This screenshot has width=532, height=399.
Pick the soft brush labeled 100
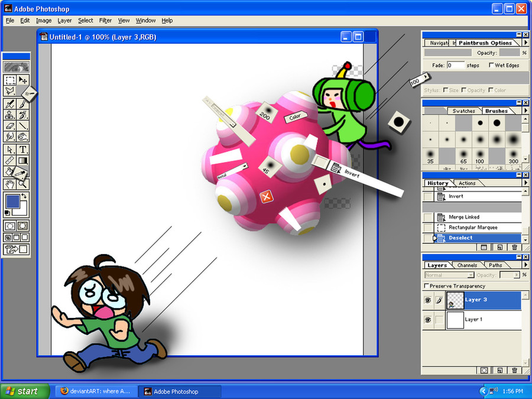480,157
